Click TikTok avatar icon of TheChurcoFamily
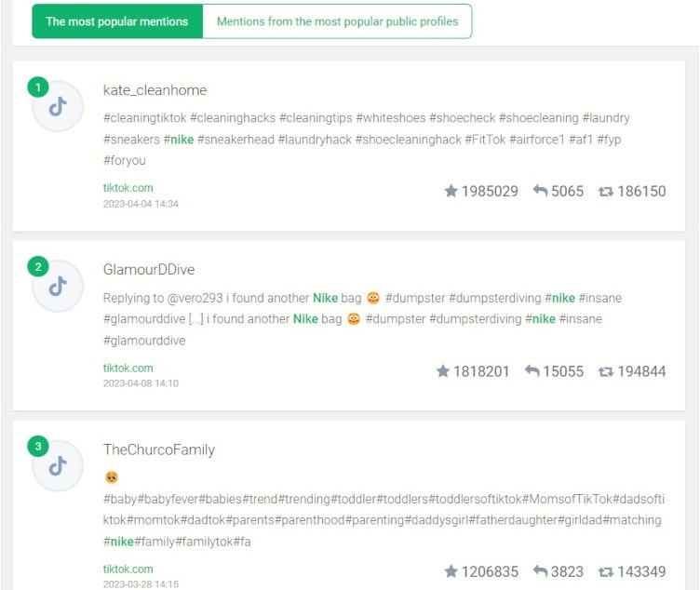 (58, 466)
